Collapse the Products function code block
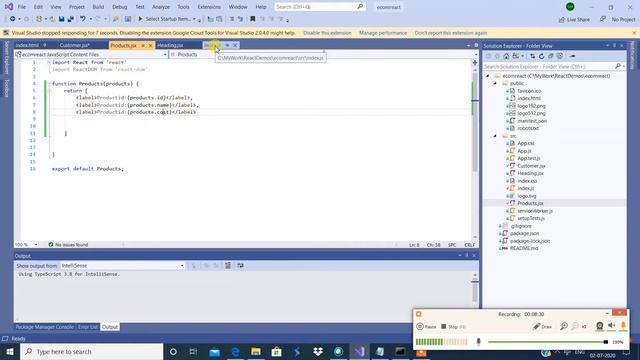The image size is (640, 360). [x=49, y=84]
